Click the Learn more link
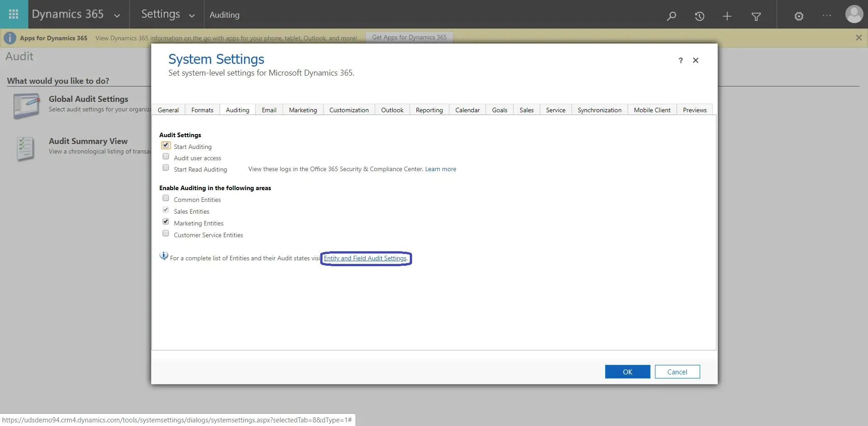This screenshot has height=426, width=868. pos(441,169)
